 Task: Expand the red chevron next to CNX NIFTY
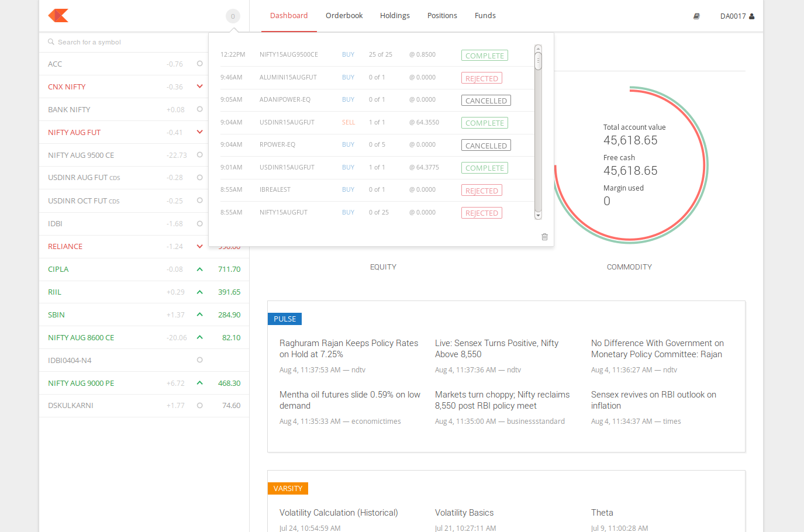[200, 86]
